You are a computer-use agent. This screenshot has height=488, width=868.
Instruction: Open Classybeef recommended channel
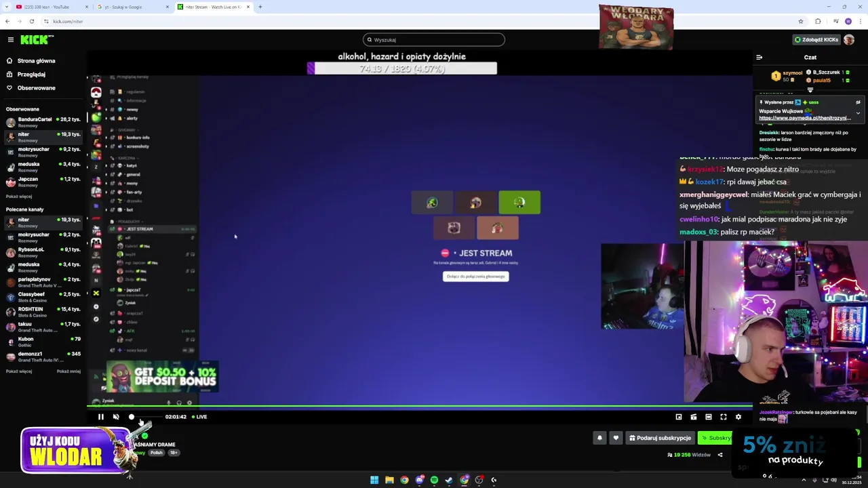(x=43, y=297)
